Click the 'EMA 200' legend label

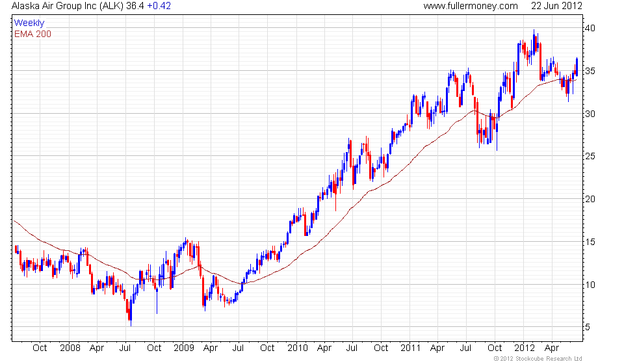coord(33,34)
